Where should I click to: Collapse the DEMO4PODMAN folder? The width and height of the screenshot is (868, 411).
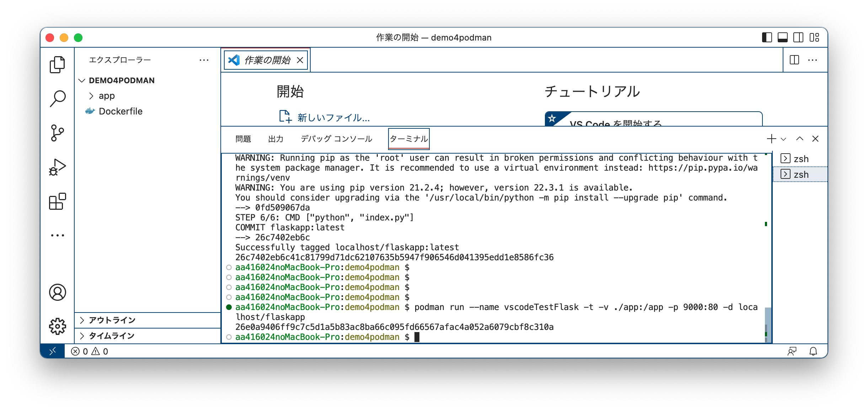(82, 80)
